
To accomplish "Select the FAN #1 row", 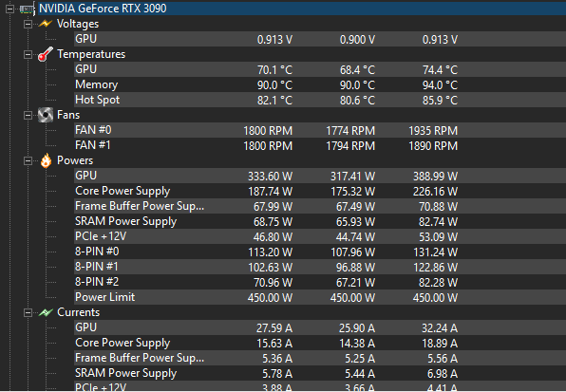I will click(320, 145).
